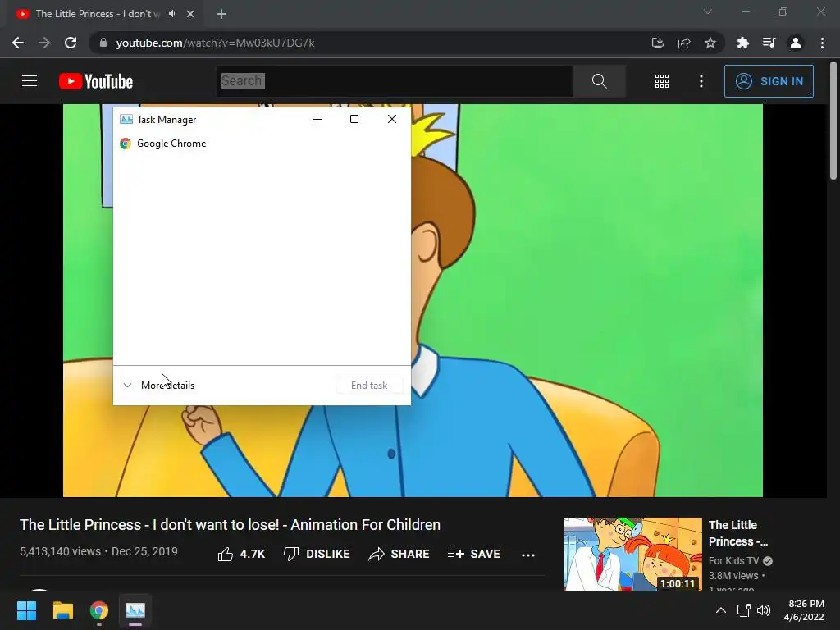Focus the YouTube search field
Screen dimensions: 840x630
(x=396, y=81)
